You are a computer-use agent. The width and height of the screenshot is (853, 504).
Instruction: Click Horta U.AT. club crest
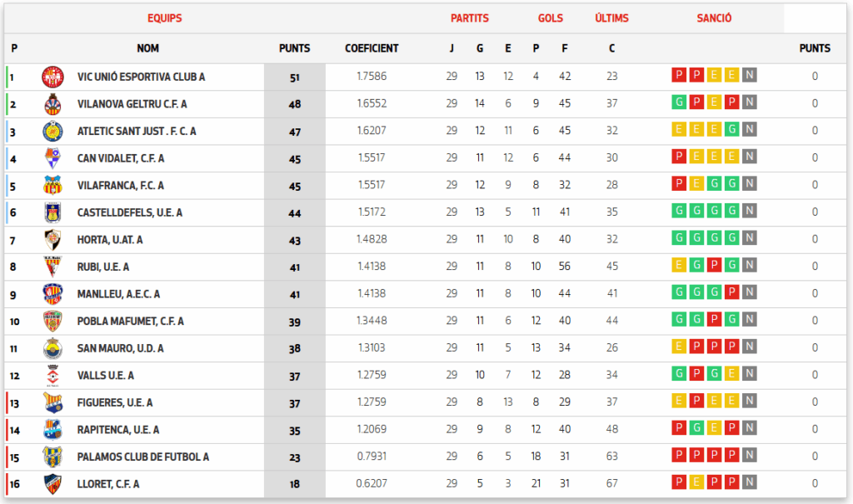[x=52, y=240]
